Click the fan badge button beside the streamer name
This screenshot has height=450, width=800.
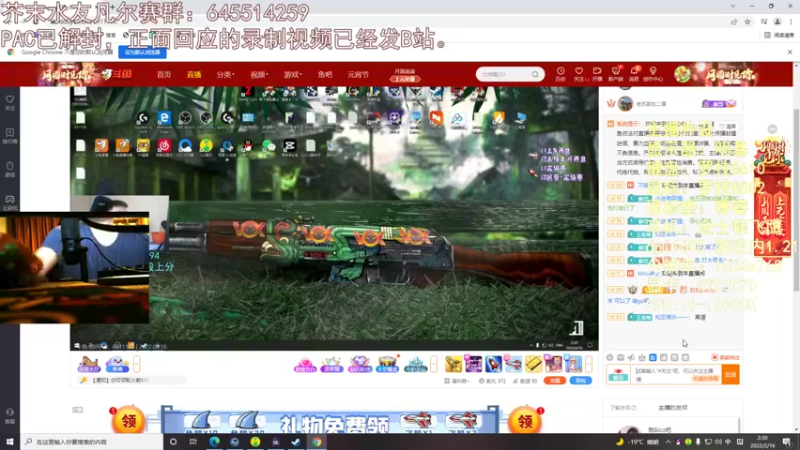coord(718,104)
